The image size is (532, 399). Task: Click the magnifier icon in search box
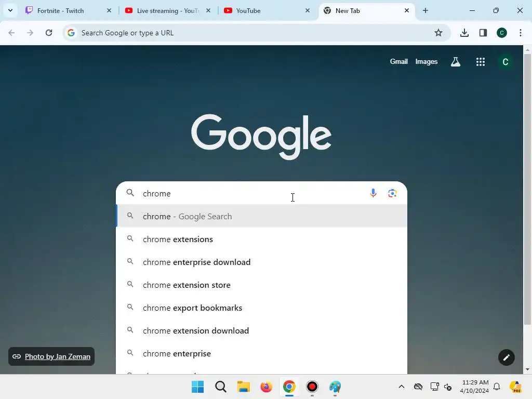[130, 193]
